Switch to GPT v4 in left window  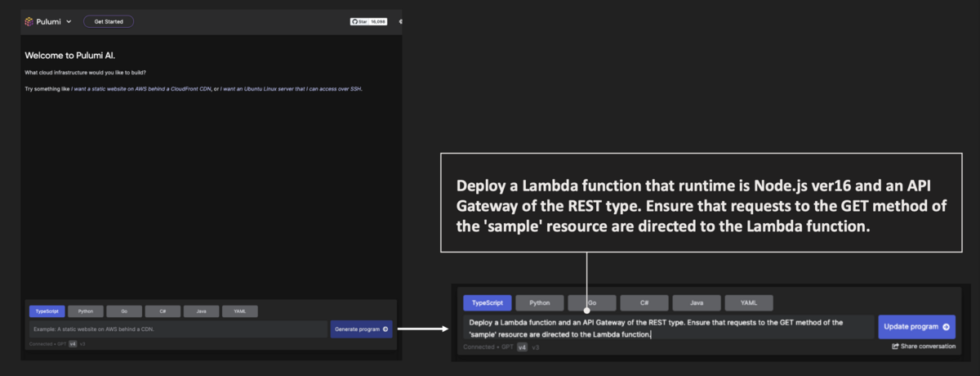[73, 344]
